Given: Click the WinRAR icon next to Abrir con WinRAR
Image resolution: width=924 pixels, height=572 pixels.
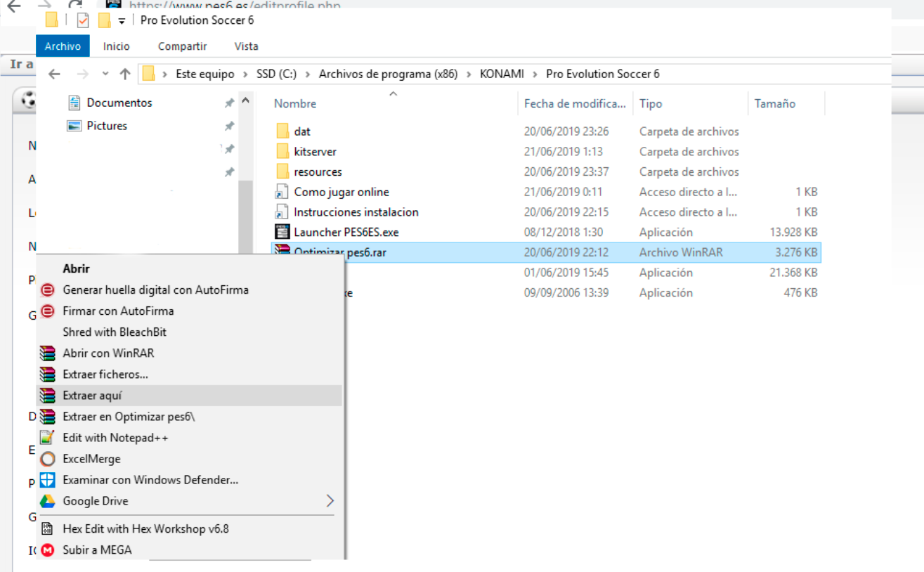Looking at the screenshot, I should pos(48,353).
